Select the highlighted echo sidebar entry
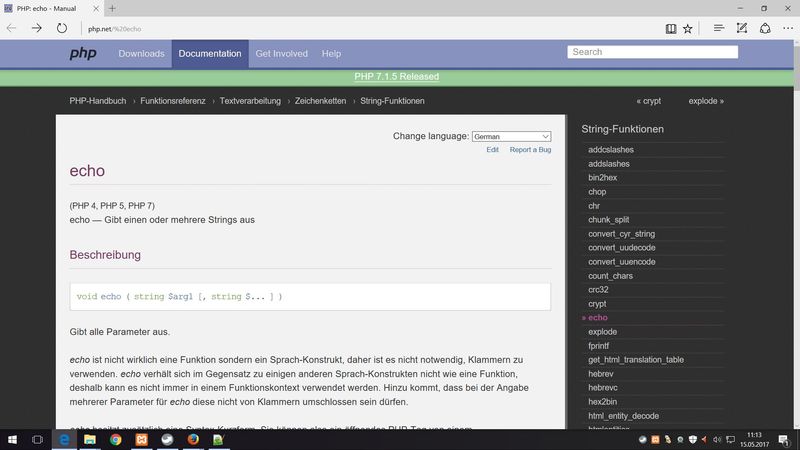 597,317
